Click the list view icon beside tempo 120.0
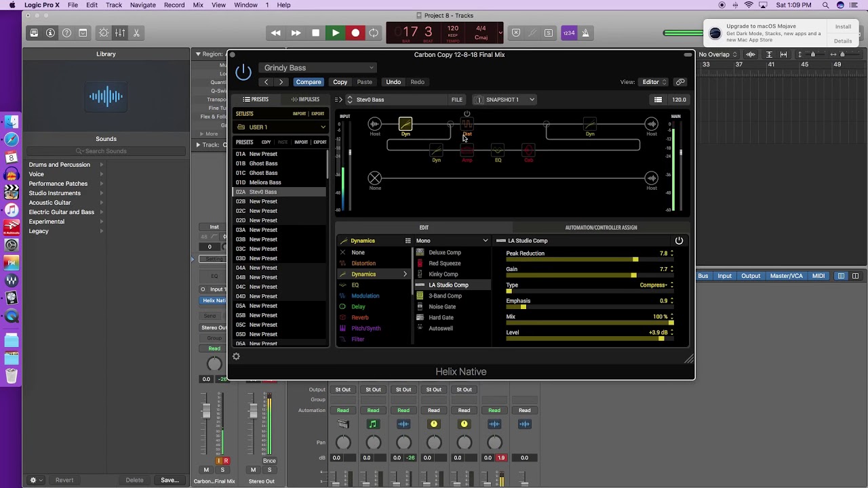This screenshot has height=488, width=868. [x=658, y=100]
